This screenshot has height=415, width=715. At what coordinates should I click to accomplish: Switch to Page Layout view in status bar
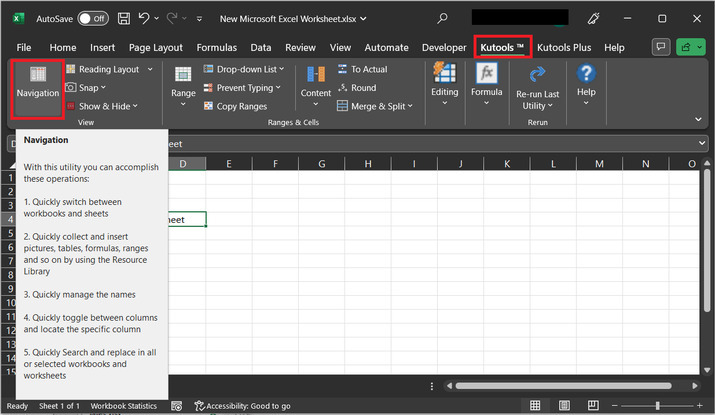pyautogui.click(x=563, y=406)
